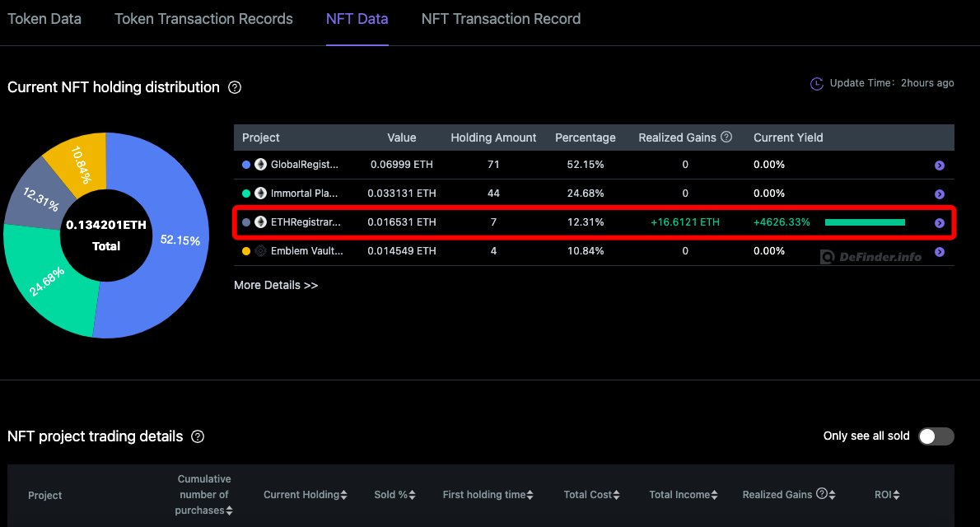Screen dimensions: 980x527
Task: Open arrow button on Emblem Vault row
Action: [939, 252]
